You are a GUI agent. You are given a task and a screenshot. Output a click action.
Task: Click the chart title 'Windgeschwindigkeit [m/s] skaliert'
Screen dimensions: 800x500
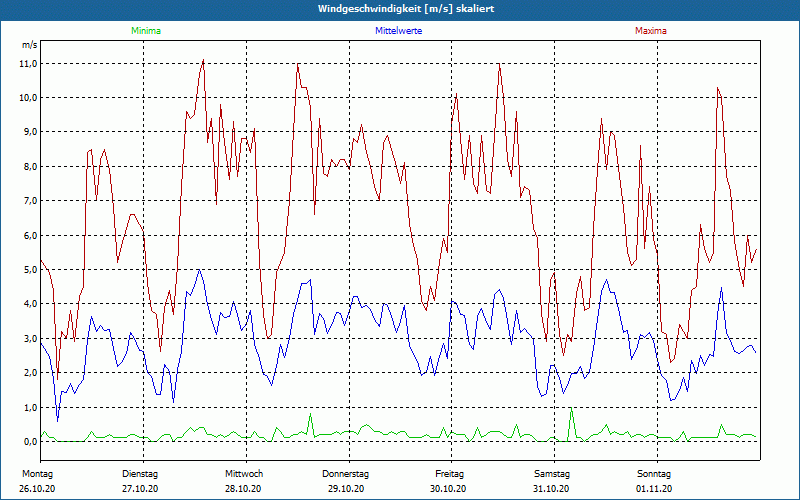[x=406, y=9]
